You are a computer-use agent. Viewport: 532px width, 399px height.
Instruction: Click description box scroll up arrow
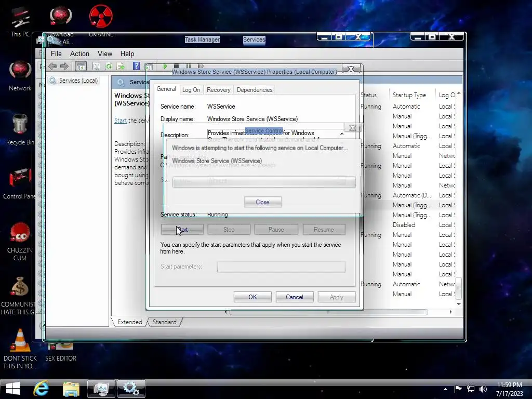click(x=342, y=134)
